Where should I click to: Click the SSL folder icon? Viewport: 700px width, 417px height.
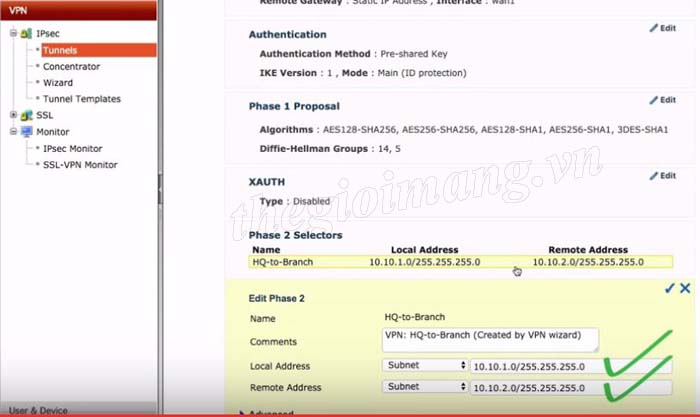tap(26, 115)
